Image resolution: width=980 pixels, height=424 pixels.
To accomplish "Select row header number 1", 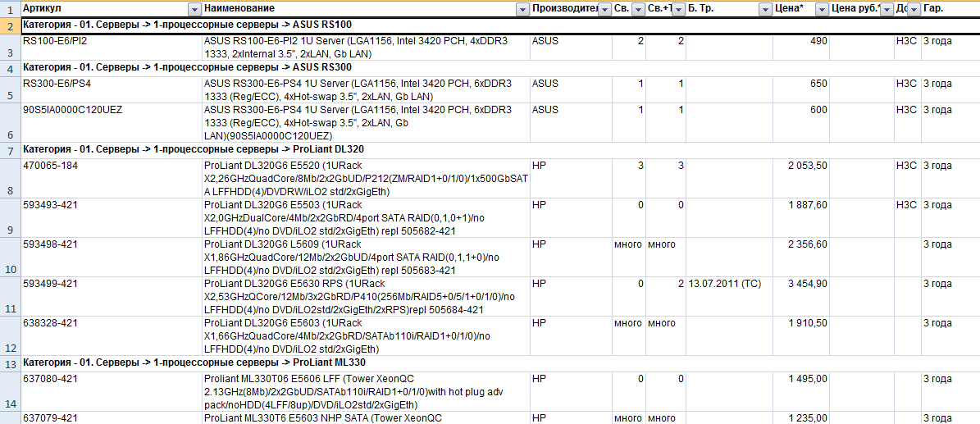I will click(9, 9).
